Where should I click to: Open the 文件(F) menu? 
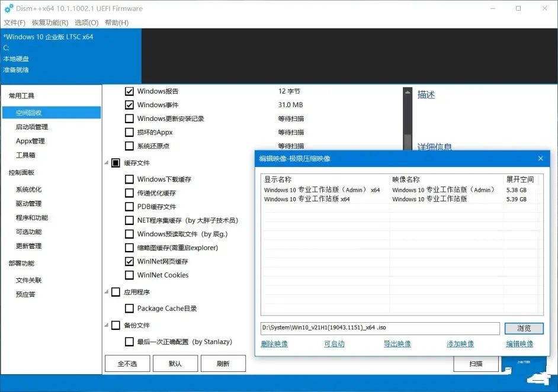[x=15, y=23]
